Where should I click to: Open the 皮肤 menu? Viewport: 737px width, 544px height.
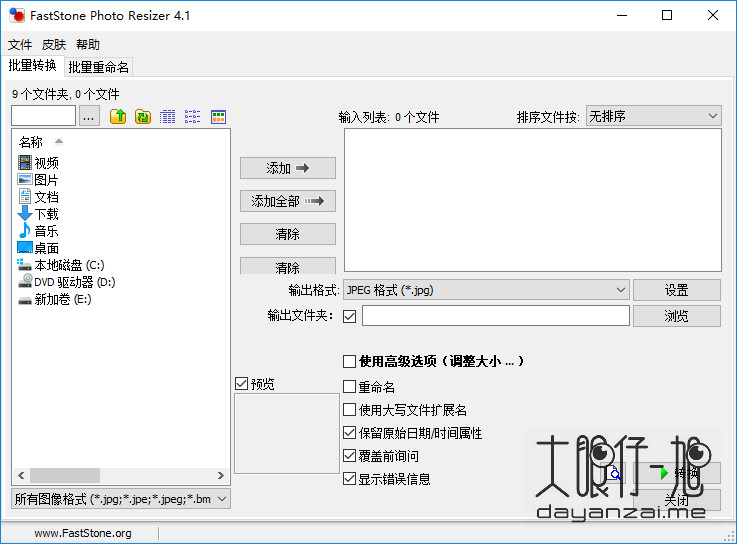(x=54, y=45)
